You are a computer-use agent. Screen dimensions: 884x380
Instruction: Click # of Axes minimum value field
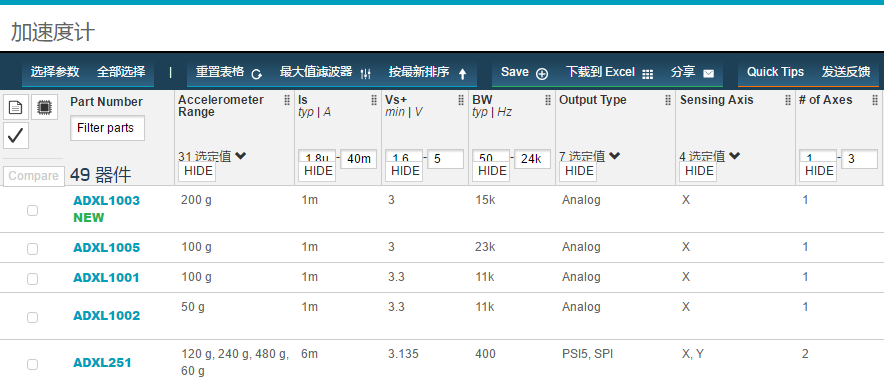coord(818,156)
